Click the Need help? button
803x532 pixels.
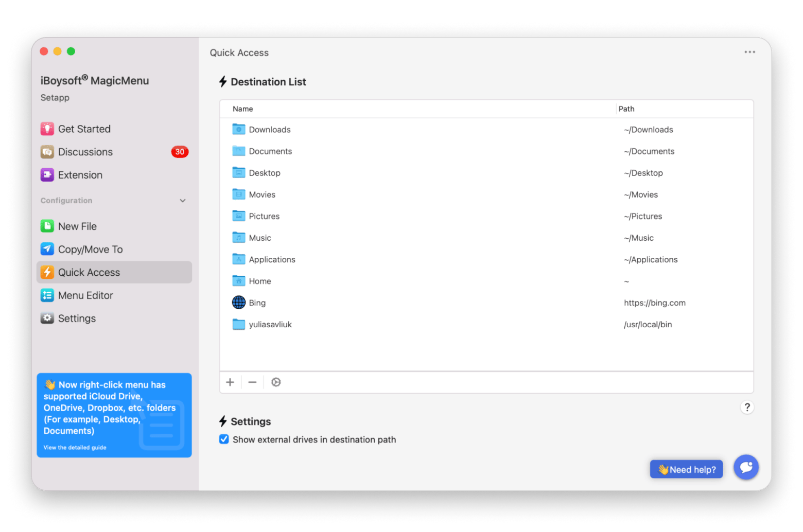point(686,469)
